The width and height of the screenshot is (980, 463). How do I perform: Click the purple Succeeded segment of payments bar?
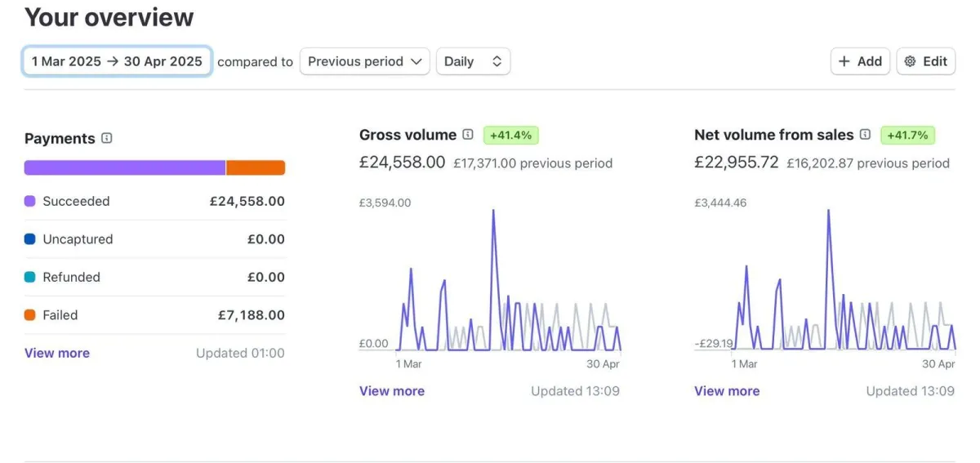pos(124,167)
